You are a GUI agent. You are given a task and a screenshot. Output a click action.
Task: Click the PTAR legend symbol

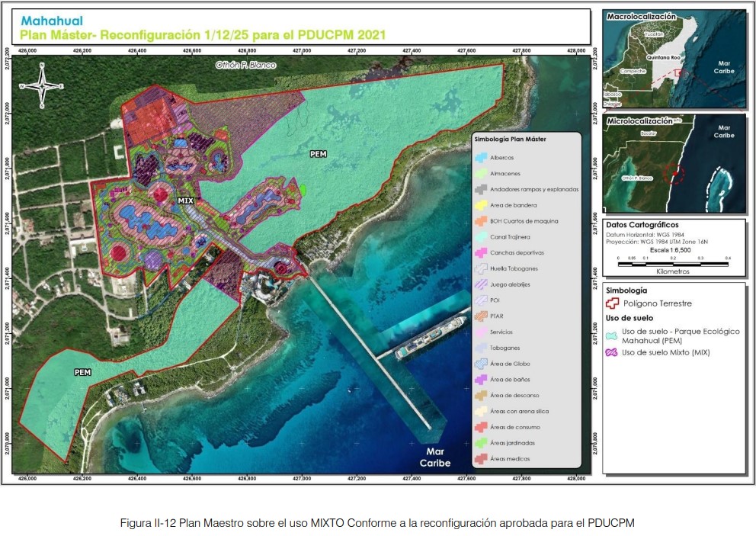[x=481, y=316]
